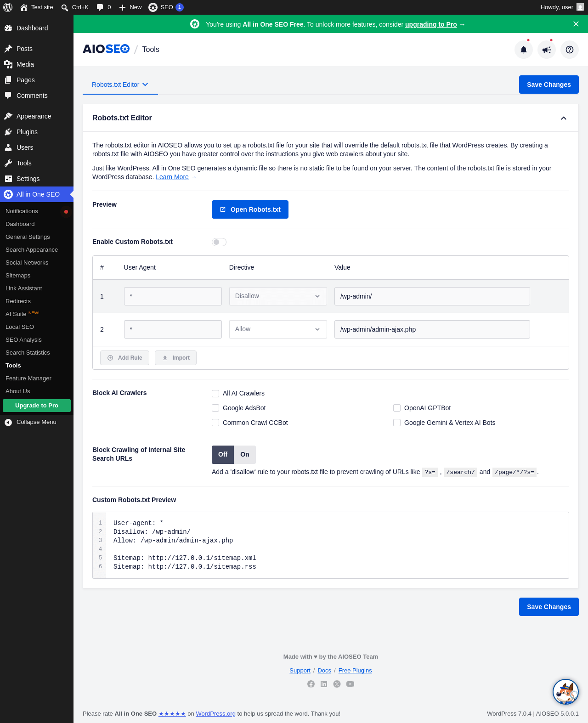This screenshot has height=723, width=588.
Task: Check the Common Crawl CCBot checkbox
Action: [215, 423]
